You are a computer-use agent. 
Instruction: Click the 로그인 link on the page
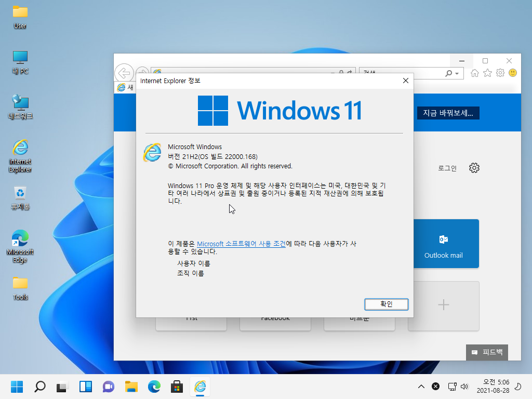click(447, 168)
